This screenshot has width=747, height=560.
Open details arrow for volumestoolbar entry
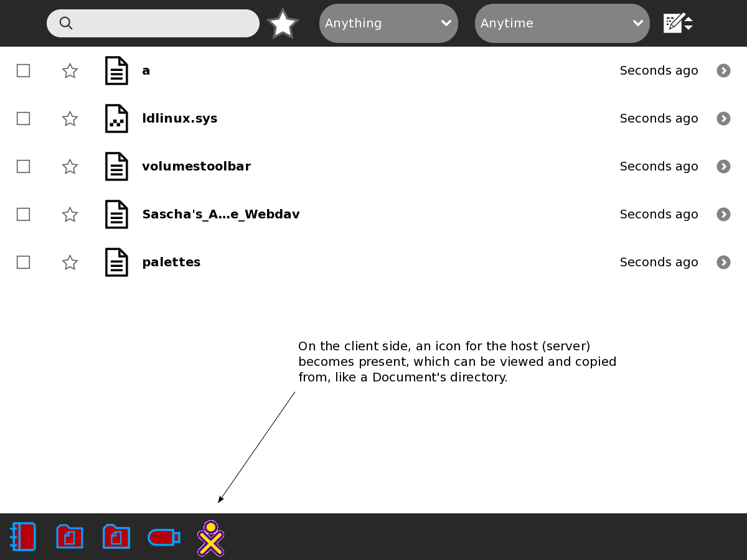point(723,166)
